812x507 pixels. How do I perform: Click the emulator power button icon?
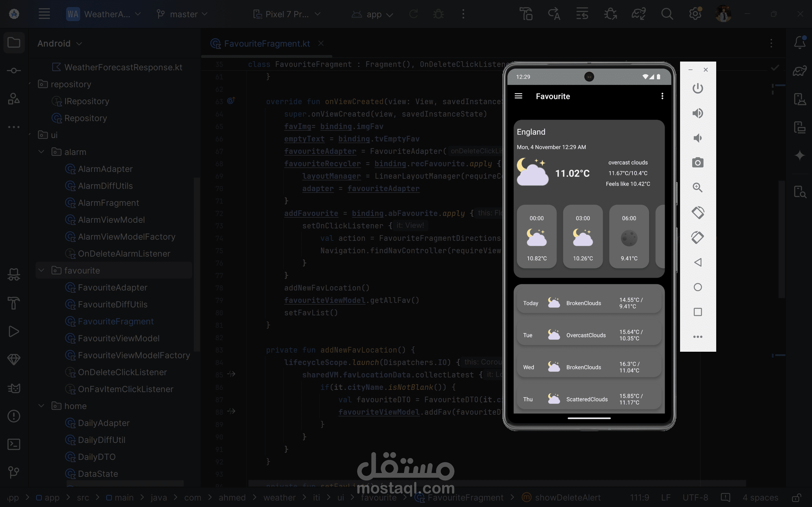point(698,88)
